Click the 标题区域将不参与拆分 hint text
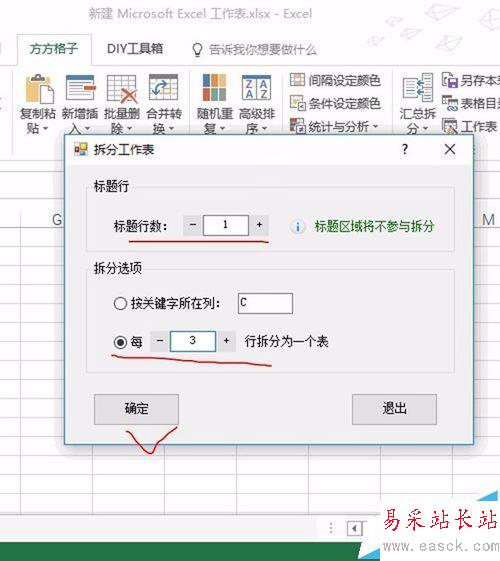Screen dimensions: 500x561 374,226
